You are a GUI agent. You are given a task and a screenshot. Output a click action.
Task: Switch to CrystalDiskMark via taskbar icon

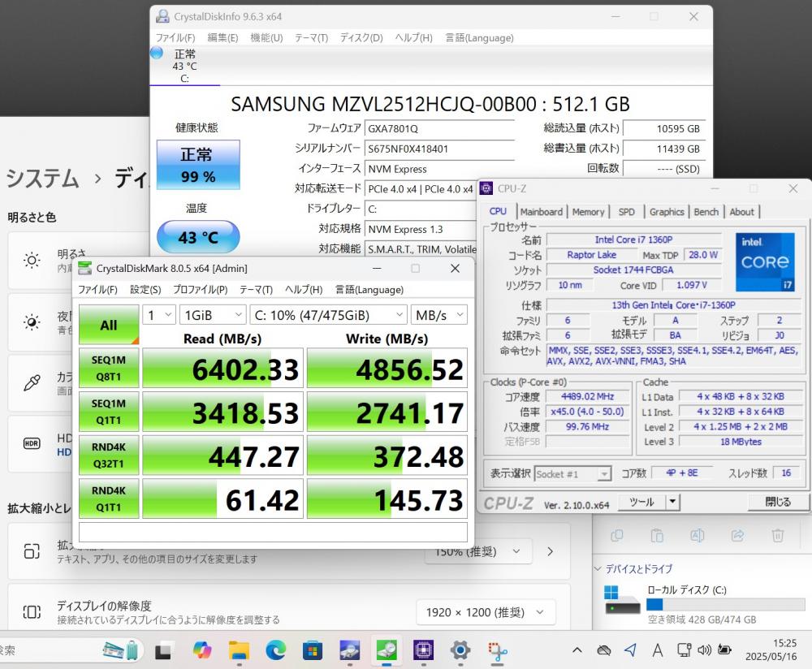tap(387, 650)
